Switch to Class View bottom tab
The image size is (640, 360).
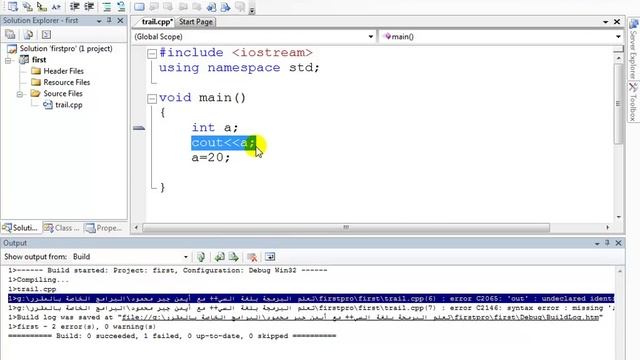[62, 228]
